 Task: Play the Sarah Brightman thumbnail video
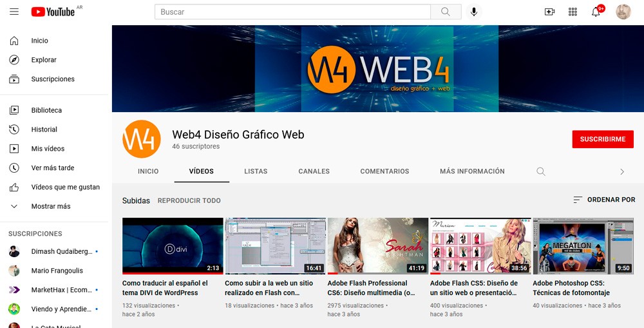[378, 246]
